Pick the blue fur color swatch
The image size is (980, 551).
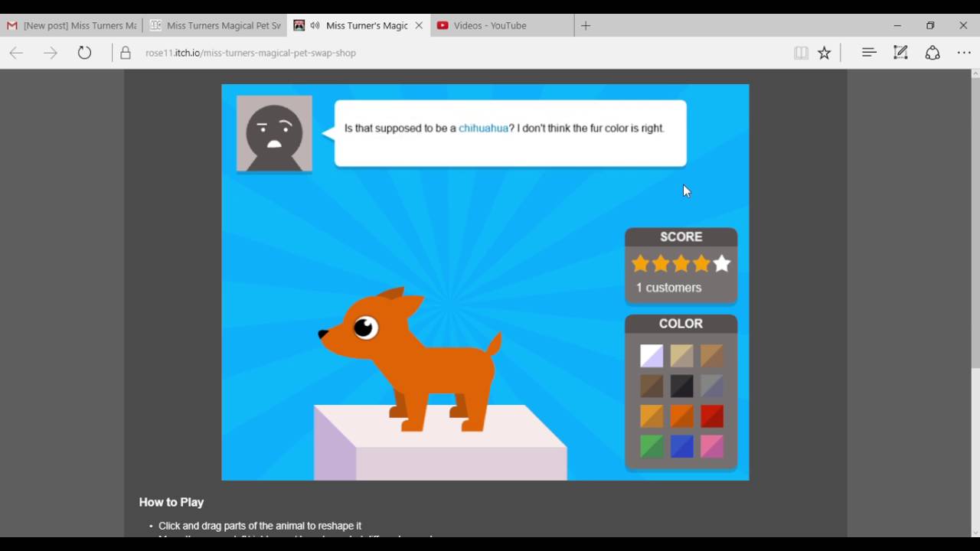pyautogui.click(x=681, y=446)
